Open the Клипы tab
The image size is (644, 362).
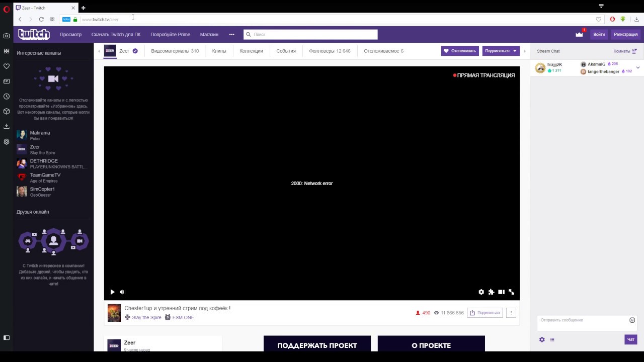219,51
